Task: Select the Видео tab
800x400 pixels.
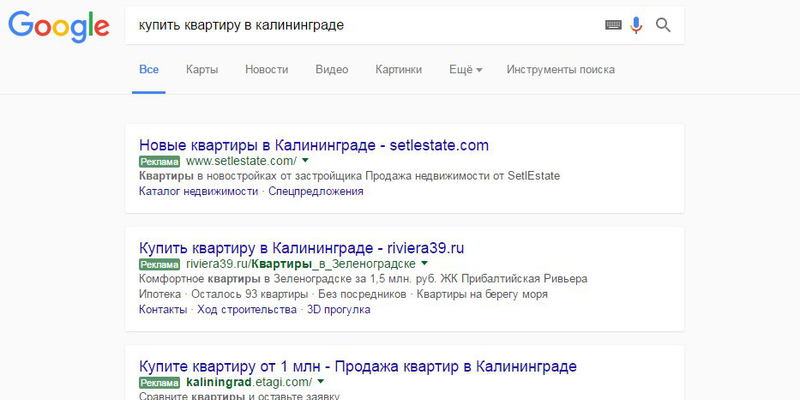Action: tap(331, 70)
